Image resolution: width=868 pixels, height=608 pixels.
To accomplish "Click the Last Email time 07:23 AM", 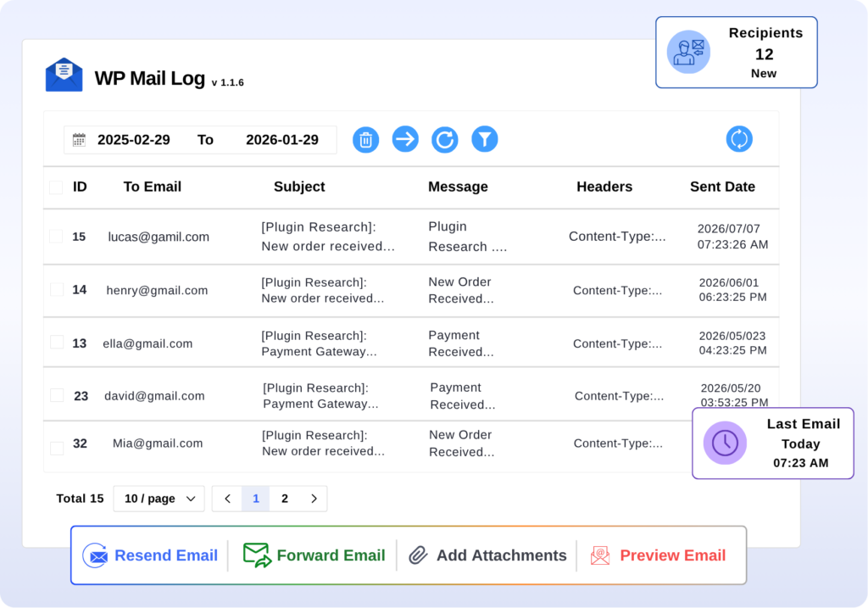I will (x=800, y=463).
